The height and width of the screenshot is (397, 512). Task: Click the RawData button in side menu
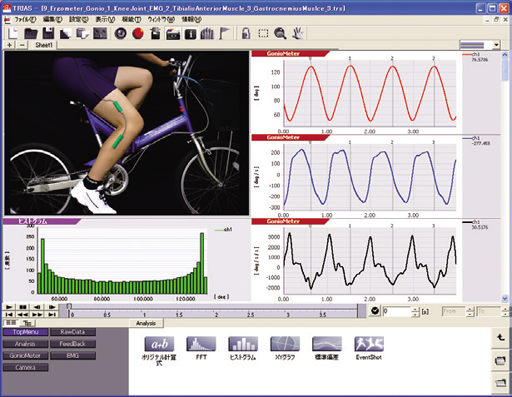coord(73,332)
